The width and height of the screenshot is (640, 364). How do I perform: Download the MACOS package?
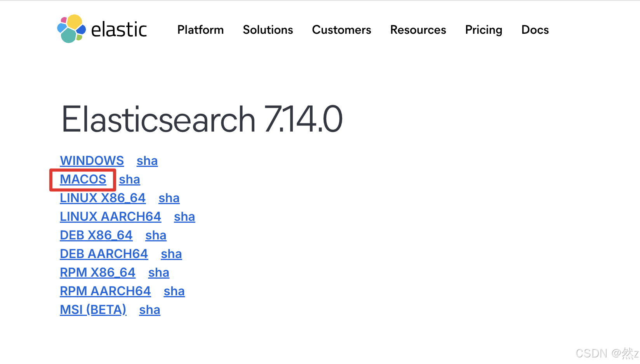click(x=83, y=179)
